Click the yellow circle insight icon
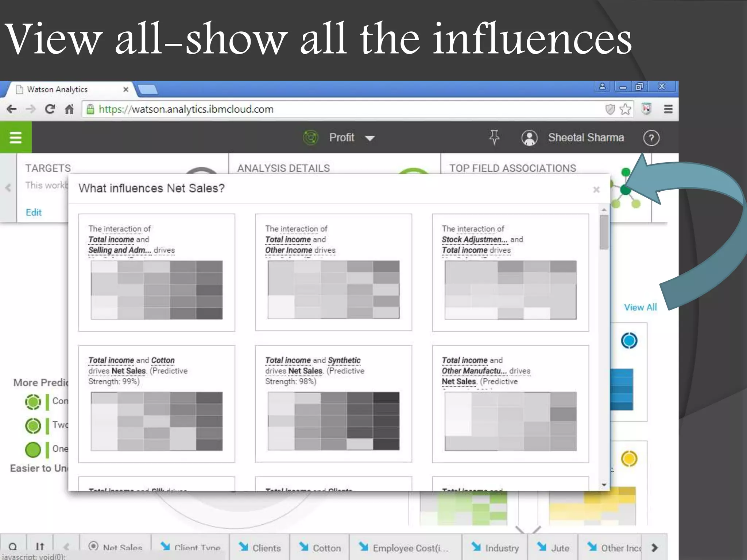This screenshot has height=560, width=747. [629, 459]
